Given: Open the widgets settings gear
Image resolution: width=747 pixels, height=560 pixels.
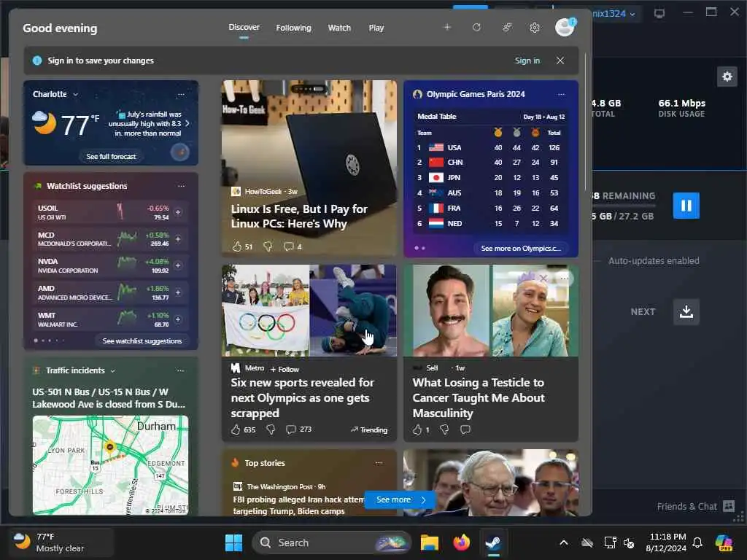Looking at the screenshot, I should [x=535, y=28].
